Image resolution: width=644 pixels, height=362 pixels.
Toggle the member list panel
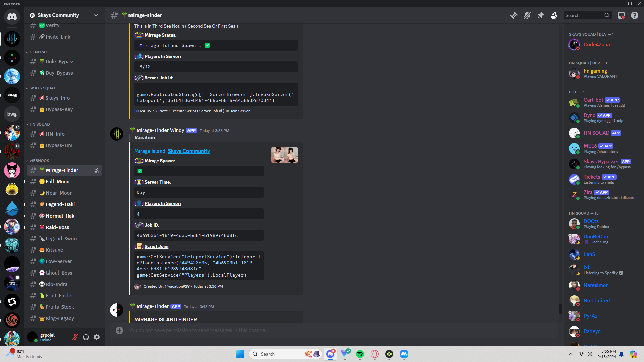point(554,15)
